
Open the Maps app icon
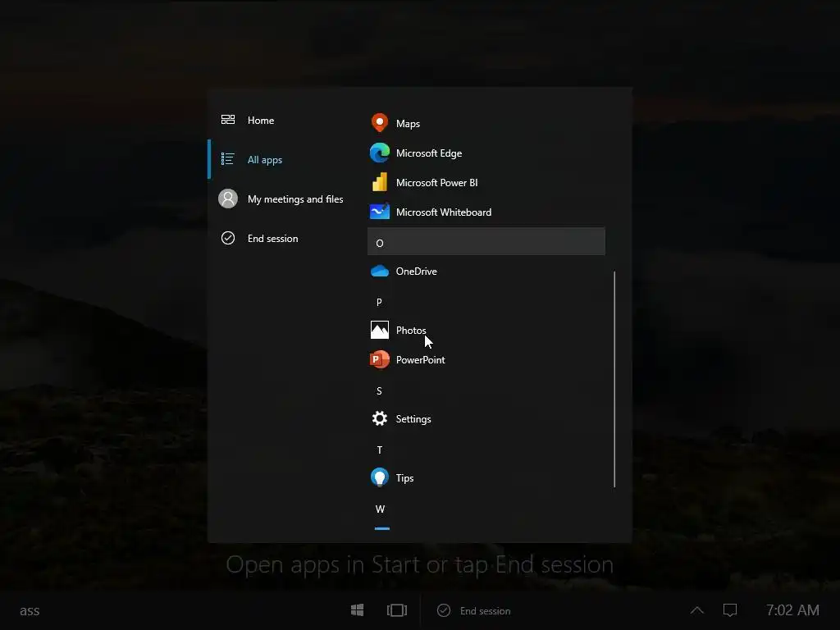(x=380, y=123)
